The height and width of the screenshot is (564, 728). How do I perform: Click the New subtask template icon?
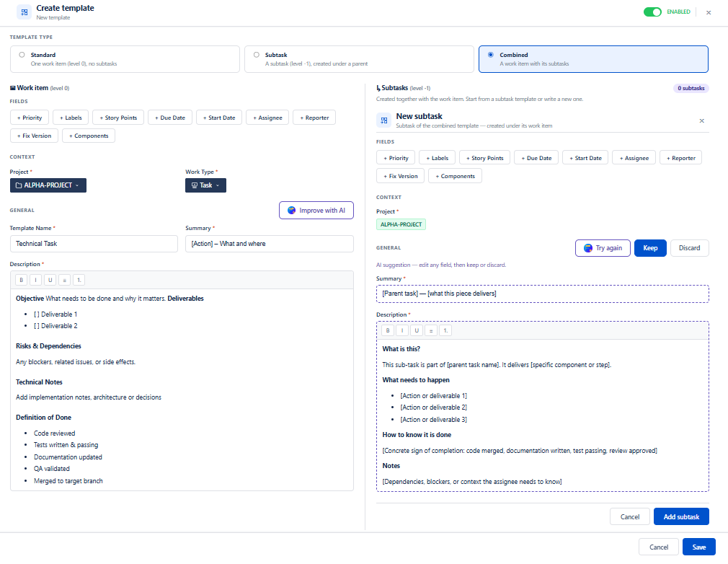pyautogui.click(x=384, y=120)
